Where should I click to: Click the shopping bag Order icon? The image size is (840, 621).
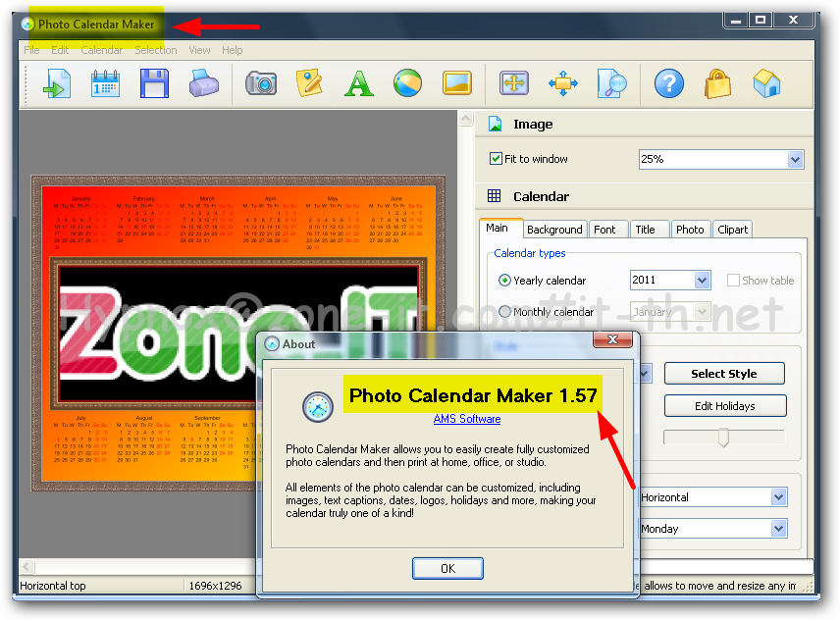(x=718, y=83)
